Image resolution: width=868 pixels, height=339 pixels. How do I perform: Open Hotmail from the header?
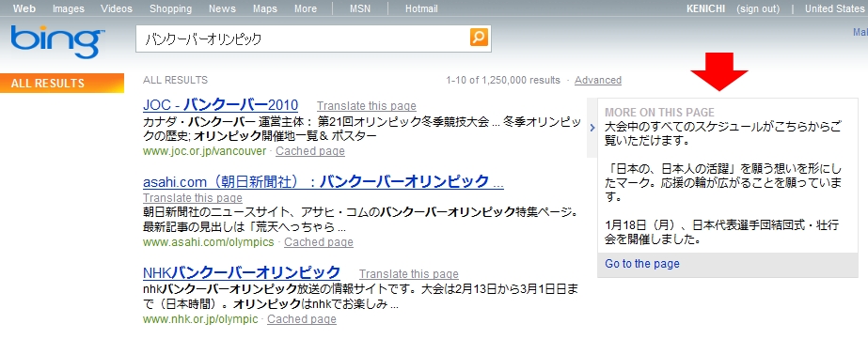coord(421,8)
